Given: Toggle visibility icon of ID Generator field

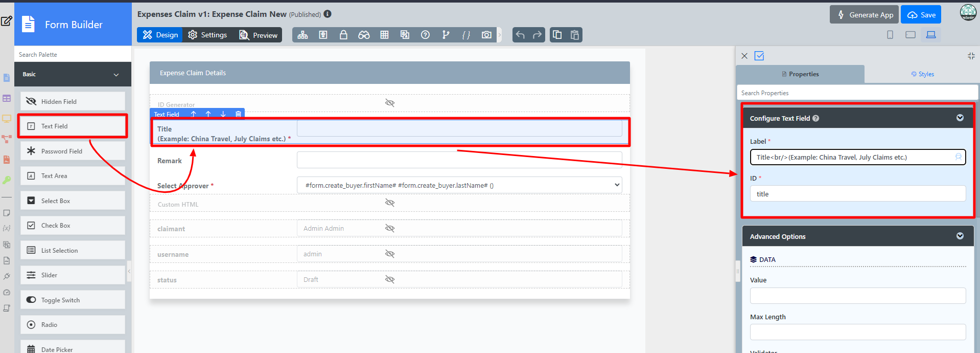Looking at the screenshot, I should [x=390, y=103].
